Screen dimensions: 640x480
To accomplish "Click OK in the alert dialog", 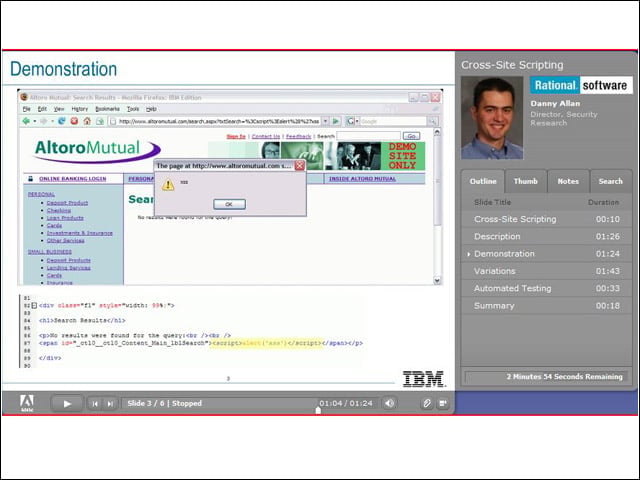I will (229, 204).
